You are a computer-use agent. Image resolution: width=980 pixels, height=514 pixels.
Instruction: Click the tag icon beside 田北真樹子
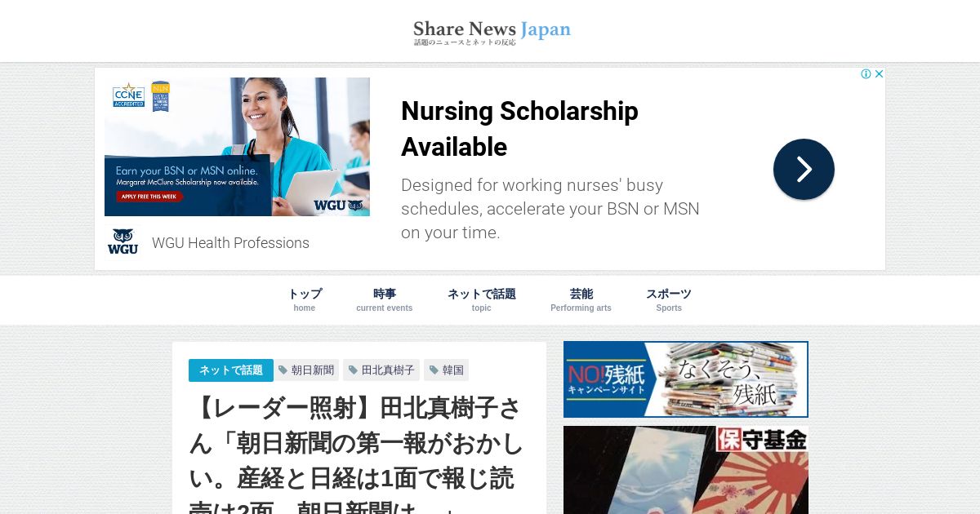click(x=353, y=370)
